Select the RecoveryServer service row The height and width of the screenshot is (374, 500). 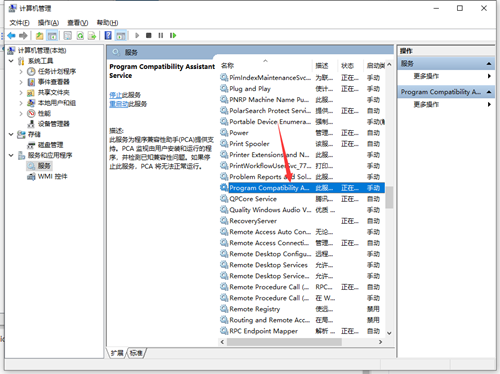302,221
